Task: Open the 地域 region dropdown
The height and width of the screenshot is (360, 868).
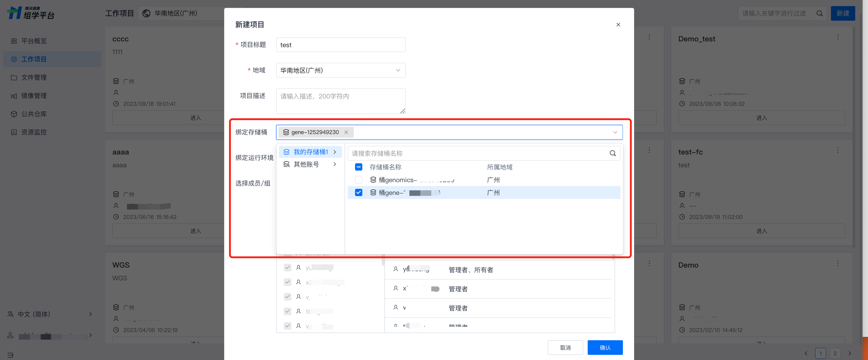Action: pos(340,70)
